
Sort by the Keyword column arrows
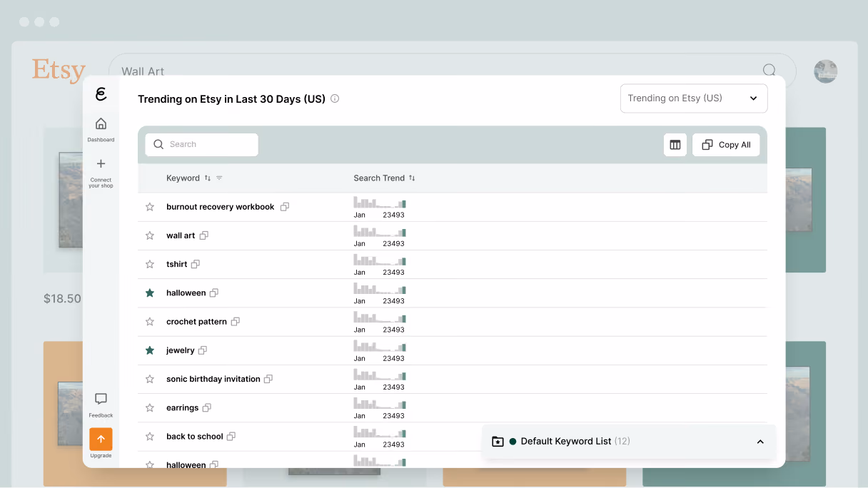point(208,178)
